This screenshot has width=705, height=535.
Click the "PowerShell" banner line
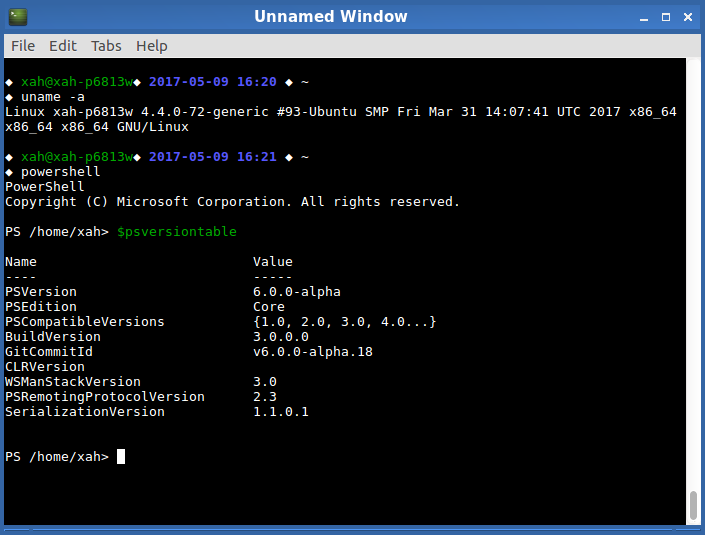pos(45,187)
